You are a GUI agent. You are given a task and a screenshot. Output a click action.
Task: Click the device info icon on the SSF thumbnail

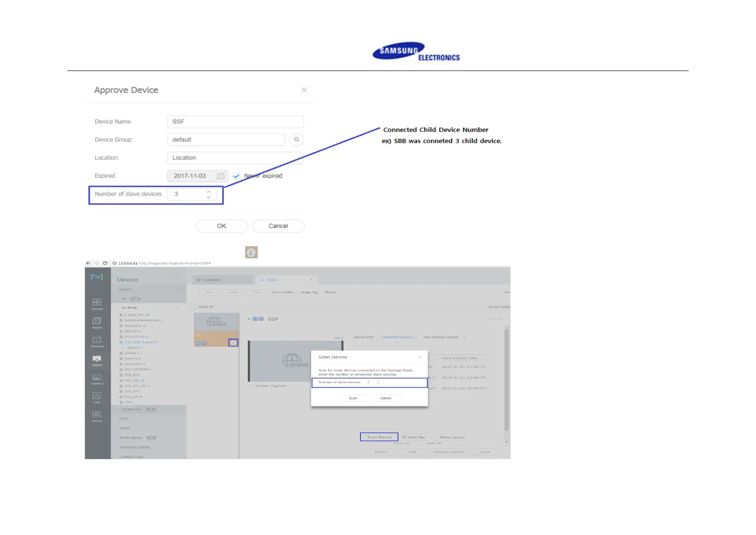pos(233,343)
